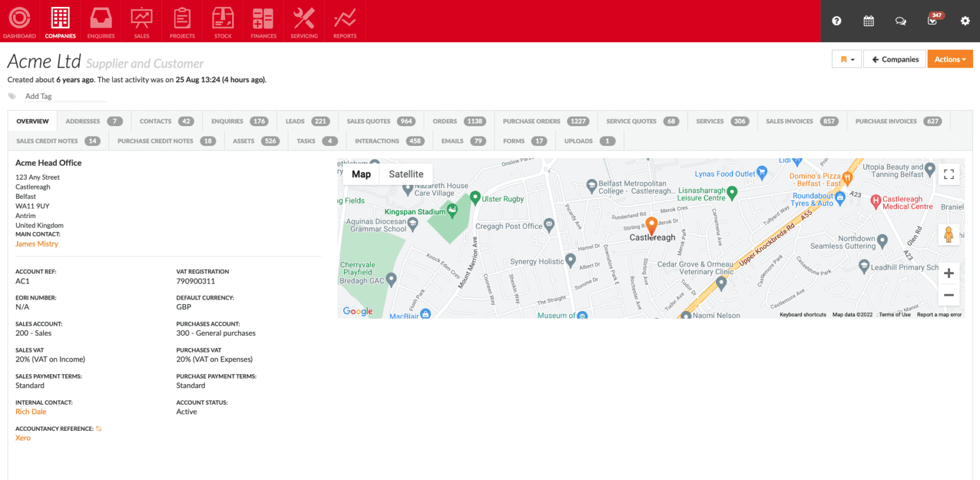Open the Dashboard from the navigation bar

19,21
